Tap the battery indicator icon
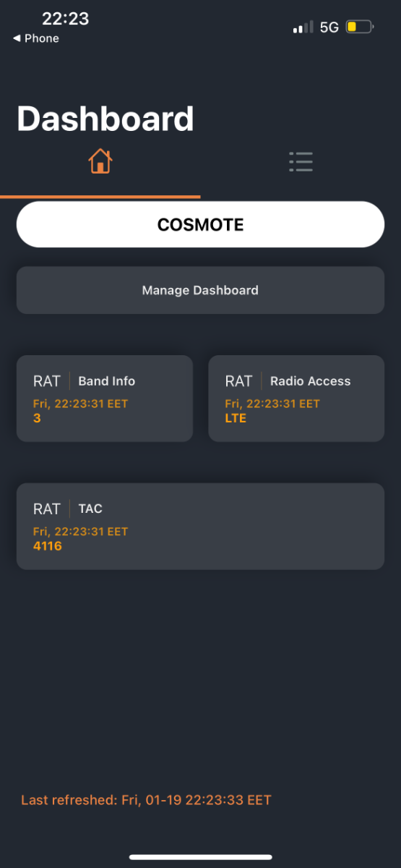Viewport: 401px width, 868px height. tap(359, 27)
